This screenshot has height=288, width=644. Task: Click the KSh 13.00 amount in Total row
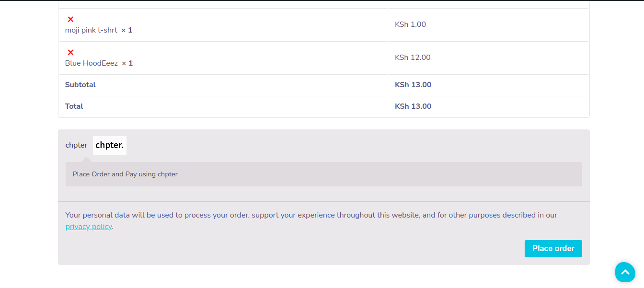(x=413, y=106)
